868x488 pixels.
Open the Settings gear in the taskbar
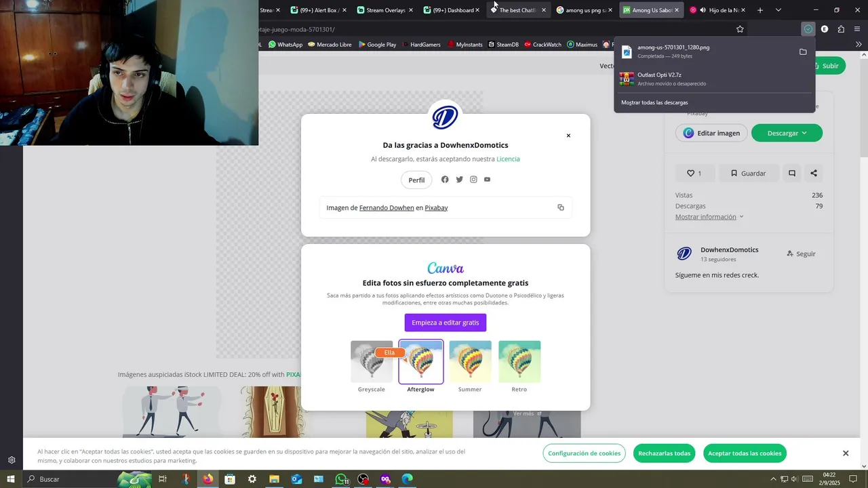[252, 479]
